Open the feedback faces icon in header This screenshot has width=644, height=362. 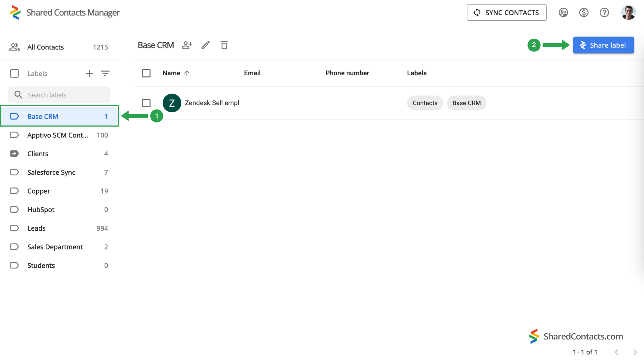pos(563,13)
